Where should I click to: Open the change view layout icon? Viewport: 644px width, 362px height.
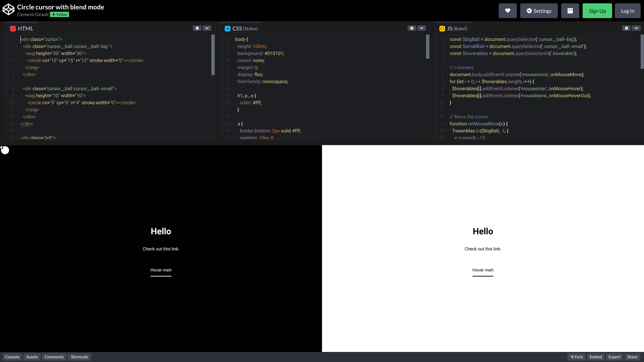(x=570, y=11)
